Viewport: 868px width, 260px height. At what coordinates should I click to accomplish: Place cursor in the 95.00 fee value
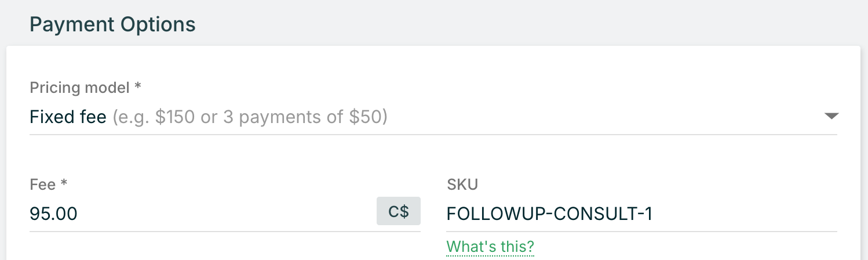click(x=53, y=214)
